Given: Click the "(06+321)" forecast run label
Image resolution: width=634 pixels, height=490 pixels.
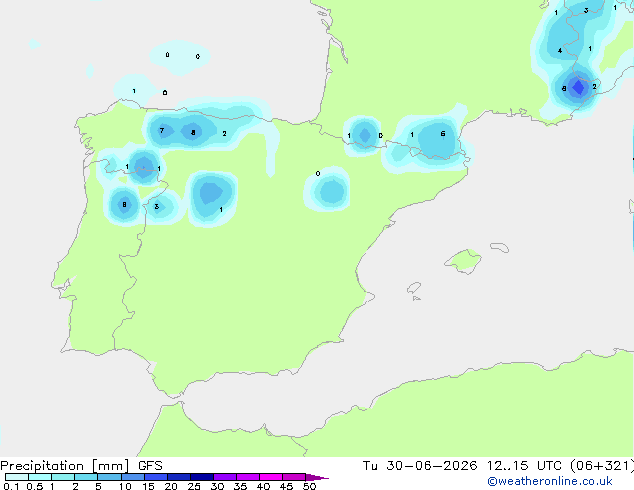Looking at the screenshot, I should pos(601,466).
